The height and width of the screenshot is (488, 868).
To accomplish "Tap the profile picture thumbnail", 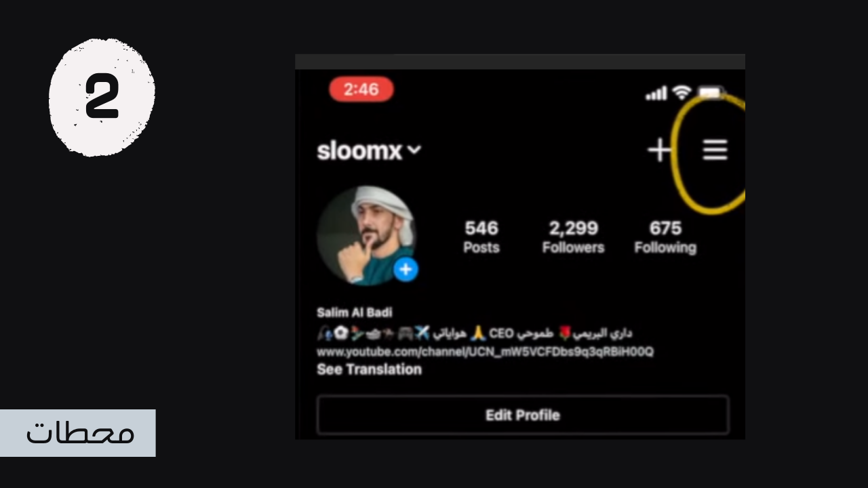I will tap(366, 235).
